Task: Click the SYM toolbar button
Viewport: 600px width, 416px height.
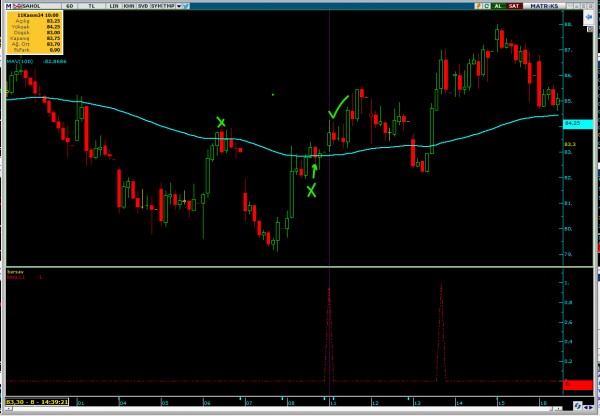Action: [x=156, y=6]
